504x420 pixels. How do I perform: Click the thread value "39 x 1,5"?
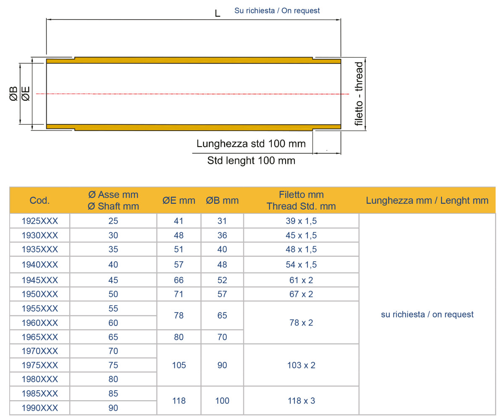click(x=301, y=221)
